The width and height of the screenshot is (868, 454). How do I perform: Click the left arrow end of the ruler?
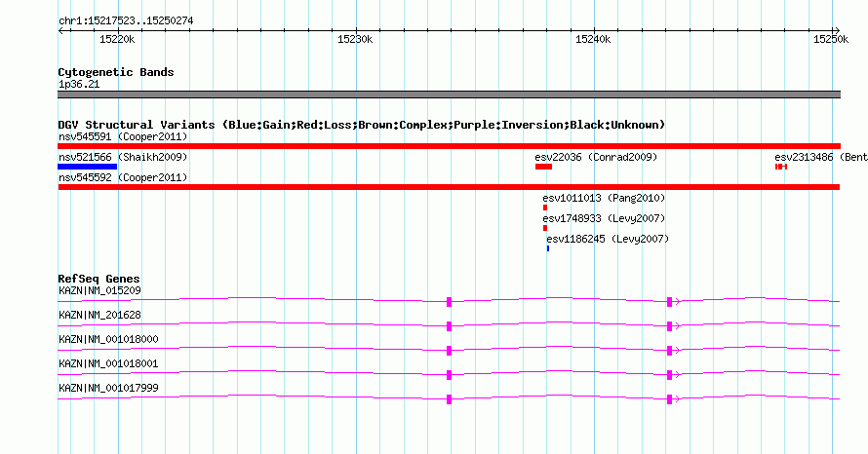click(60, 31)
